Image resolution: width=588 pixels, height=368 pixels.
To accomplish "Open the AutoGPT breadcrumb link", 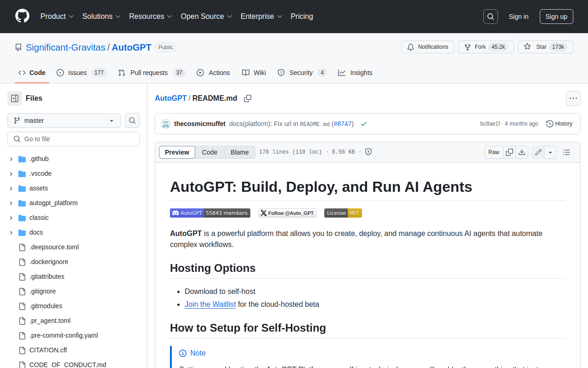I will coord(170,98).
